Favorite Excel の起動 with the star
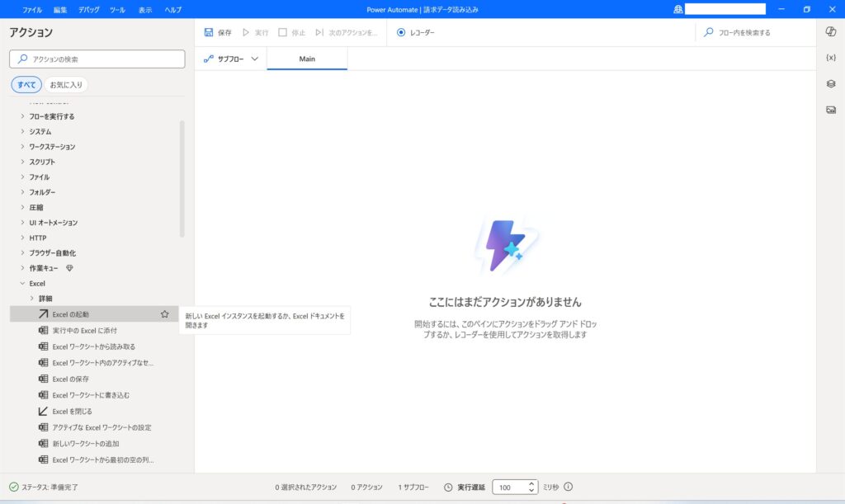This screenshot has width=845, height=504. pyautogui.click(x=164, y=314)
